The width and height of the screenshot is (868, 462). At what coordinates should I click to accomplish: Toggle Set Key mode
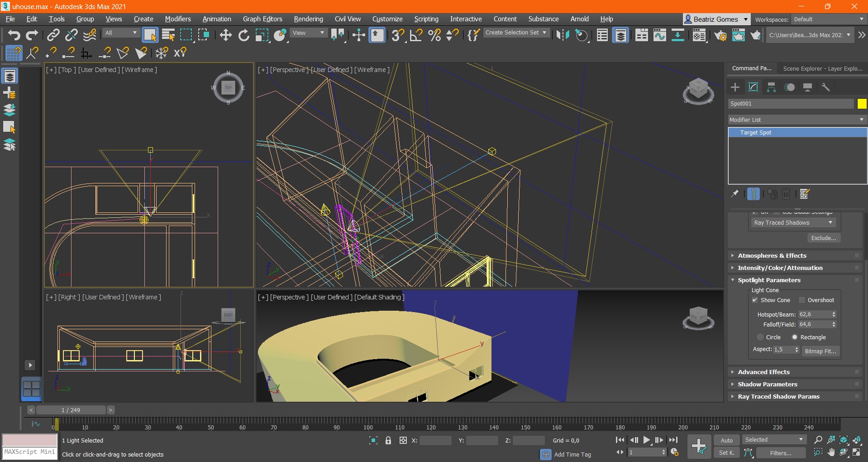point(726,452)
